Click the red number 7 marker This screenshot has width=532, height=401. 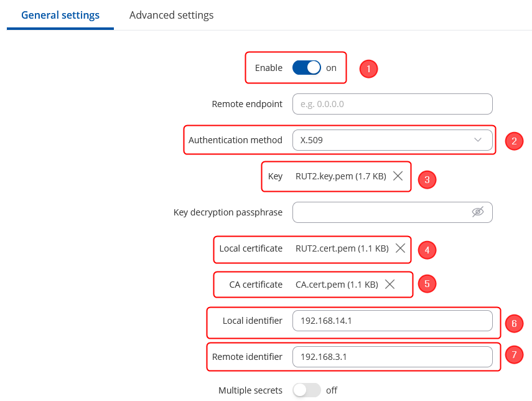click(513, 356)
